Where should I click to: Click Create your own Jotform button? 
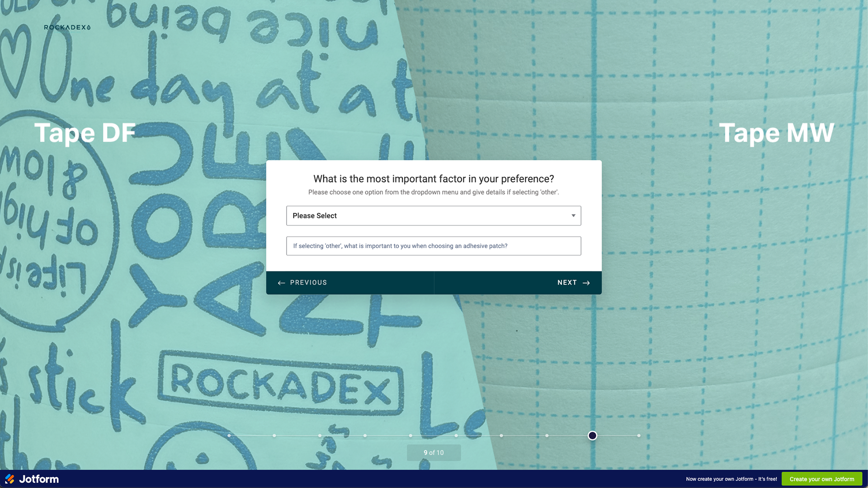[821, 479]
